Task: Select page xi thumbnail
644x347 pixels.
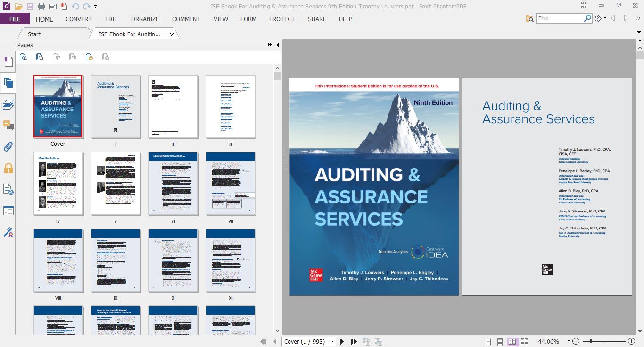Action: [231, 261]
